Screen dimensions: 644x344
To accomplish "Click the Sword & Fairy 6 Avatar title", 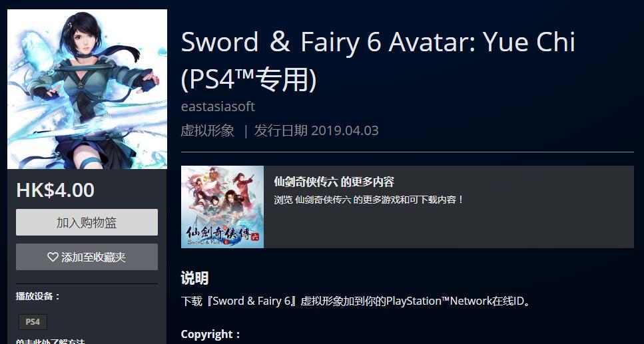I will (x=378, y=43).
